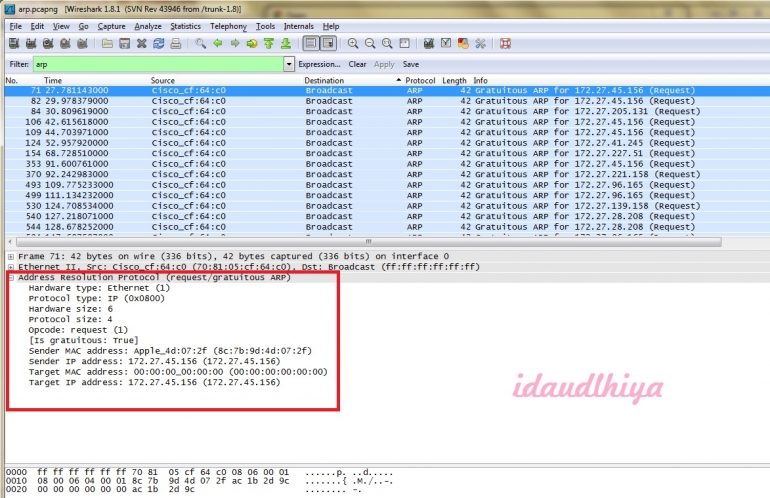Open the filter history dropdown arrow
Screen dimensions: 770x498
coord(289,64)
